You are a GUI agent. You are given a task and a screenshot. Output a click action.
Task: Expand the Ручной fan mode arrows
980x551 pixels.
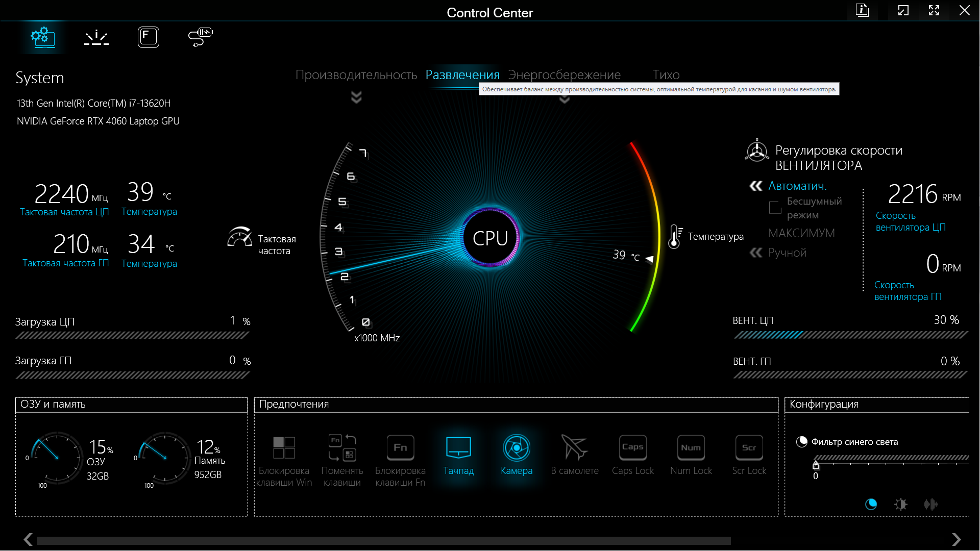[x=756, y=253]
